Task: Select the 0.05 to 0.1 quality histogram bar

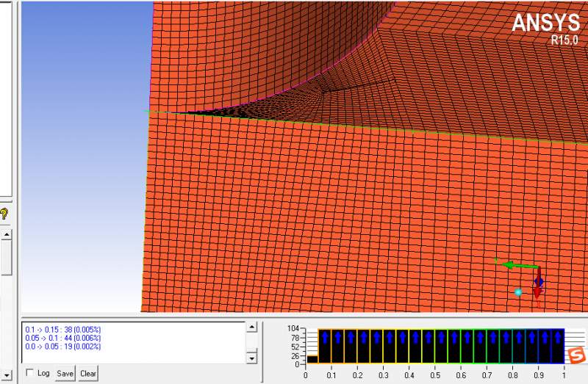Action: coord(325,346)
